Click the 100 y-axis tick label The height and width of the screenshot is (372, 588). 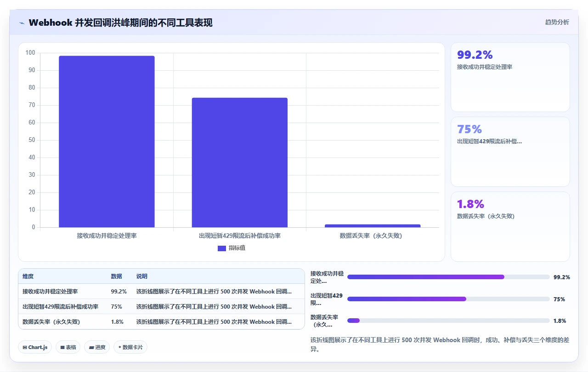coord(30,53)
